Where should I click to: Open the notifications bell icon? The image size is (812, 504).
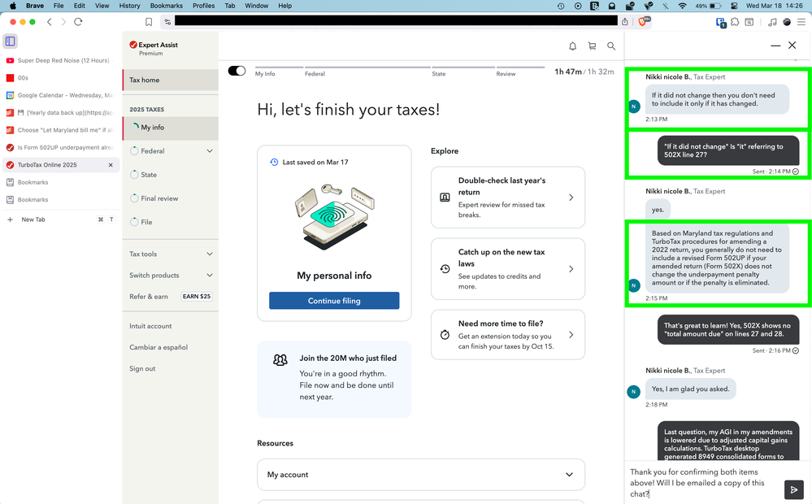click(x=572, y=46)
